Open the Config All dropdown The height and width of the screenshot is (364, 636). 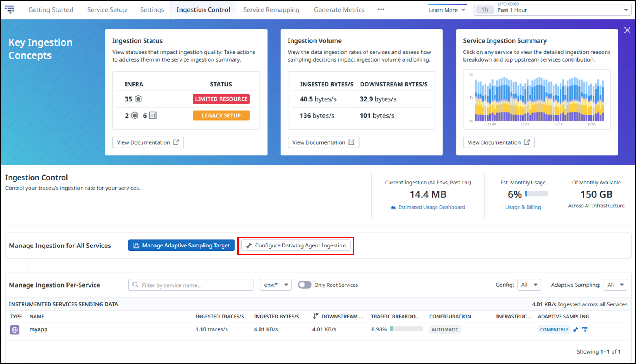529,285
